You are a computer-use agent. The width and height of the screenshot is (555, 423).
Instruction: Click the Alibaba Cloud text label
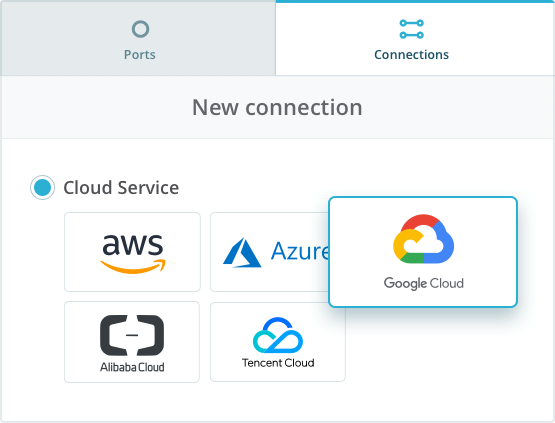coord(132,367)
